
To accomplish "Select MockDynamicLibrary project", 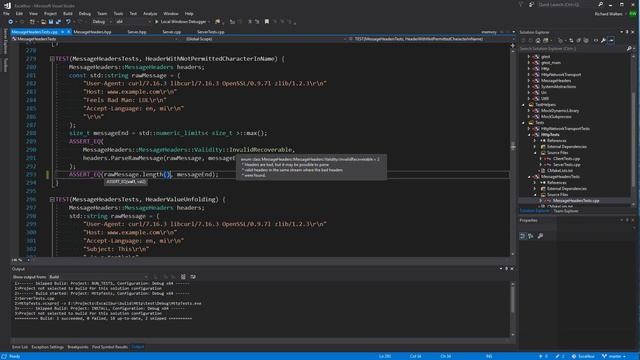I will pos(560,111).
